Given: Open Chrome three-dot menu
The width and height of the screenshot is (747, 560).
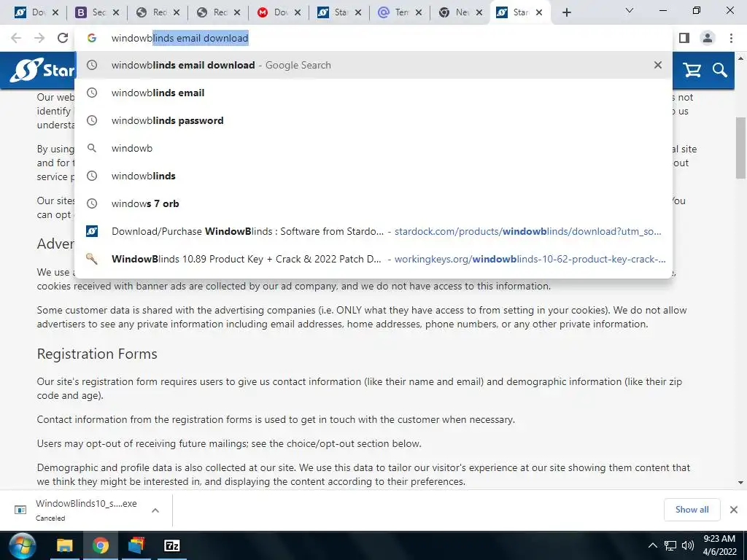Looking at the screenshot, I should coord(731,38).
